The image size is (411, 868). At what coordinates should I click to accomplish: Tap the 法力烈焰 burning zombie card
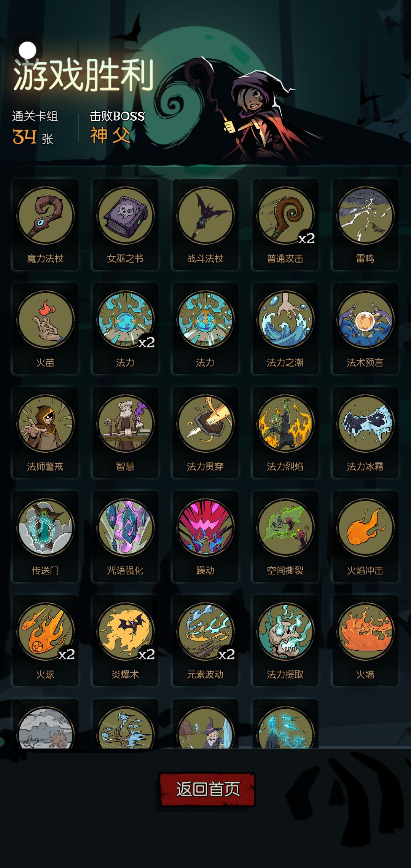[285, 432]
